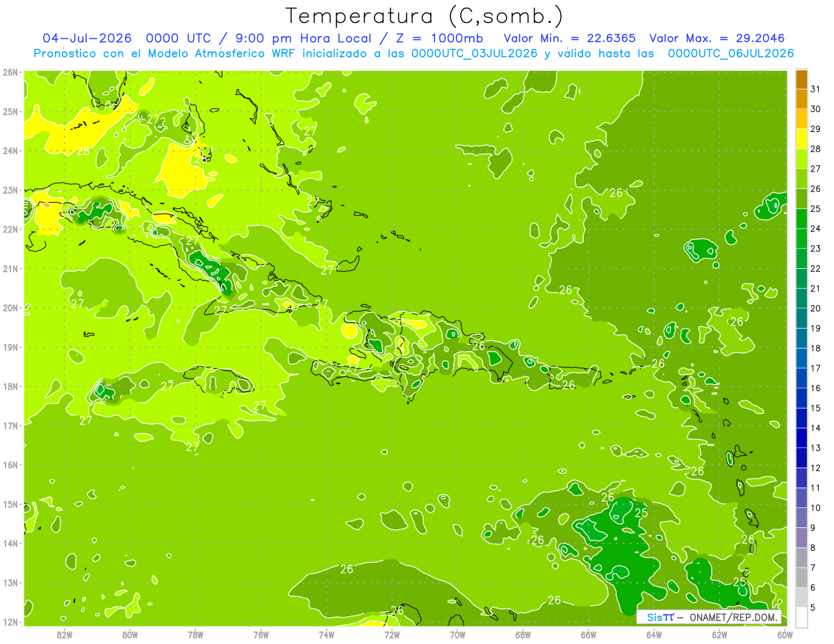Click the '60W' longitude axis label
Viewport: 834px width, 644px height.
pyautogui.click(x=785, y=634)
